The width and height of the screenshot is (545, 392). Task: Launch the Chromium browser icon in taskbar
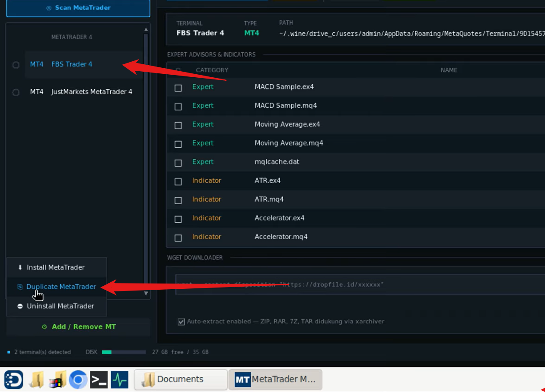pyautogui.click(x=78, y=379)
